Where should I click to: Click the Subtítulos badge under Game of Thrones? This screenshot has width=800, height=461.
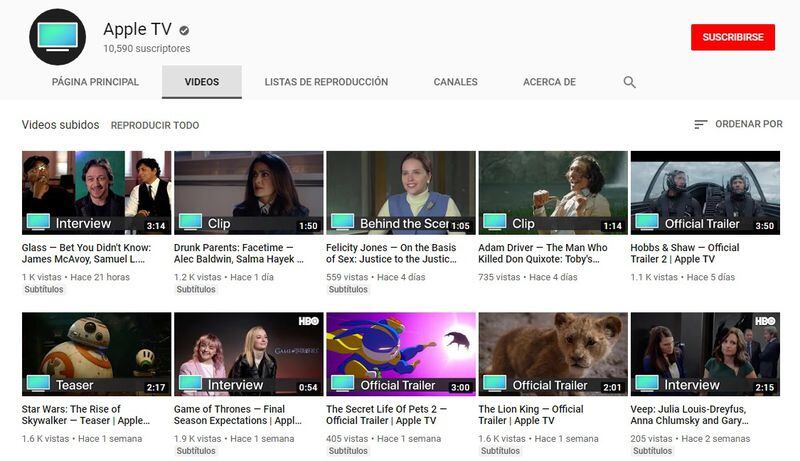point(196,451)
